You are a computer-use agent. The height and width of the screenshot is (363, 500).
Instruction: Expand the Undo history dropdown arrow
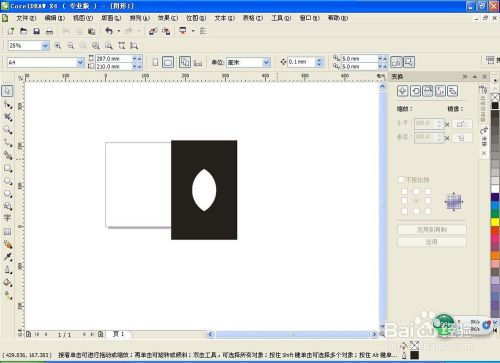(x=119, y=31)
